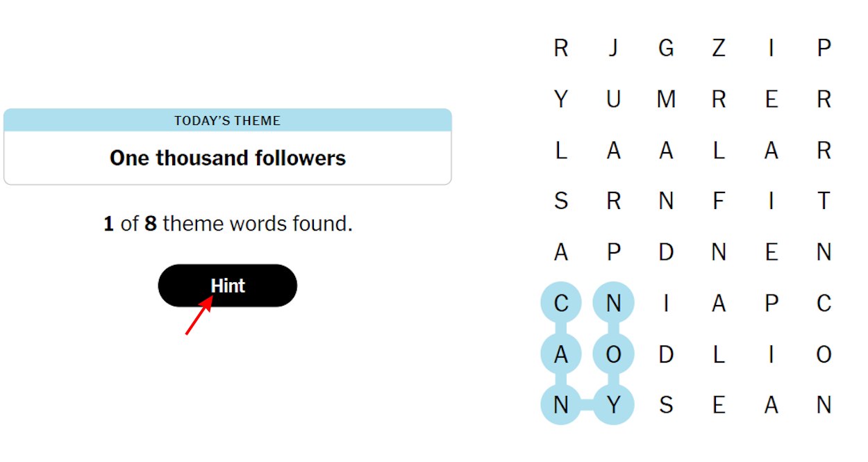This screenshot has width=868, height=462.
Task: Click highlighted N directly above highlighted O
Action: pyautogui.click(x=613, y=304)
